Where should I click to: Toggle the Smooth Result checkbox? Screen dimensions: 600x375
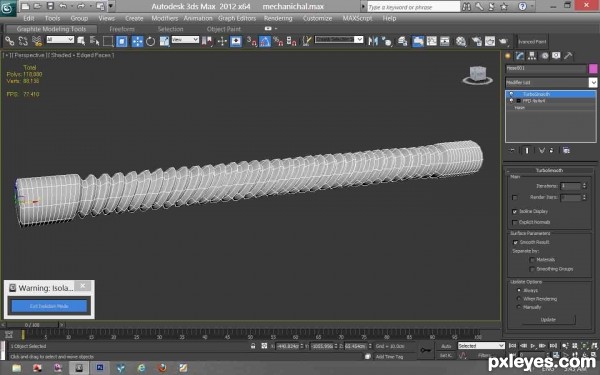click(515, 242)
